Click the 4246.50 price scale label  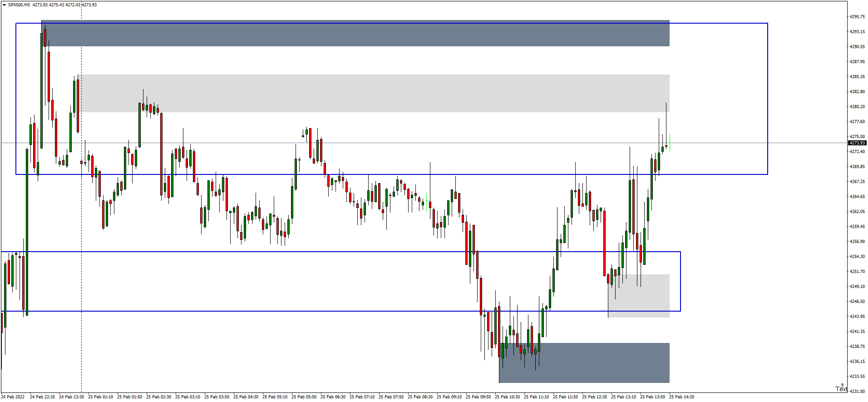857,302
